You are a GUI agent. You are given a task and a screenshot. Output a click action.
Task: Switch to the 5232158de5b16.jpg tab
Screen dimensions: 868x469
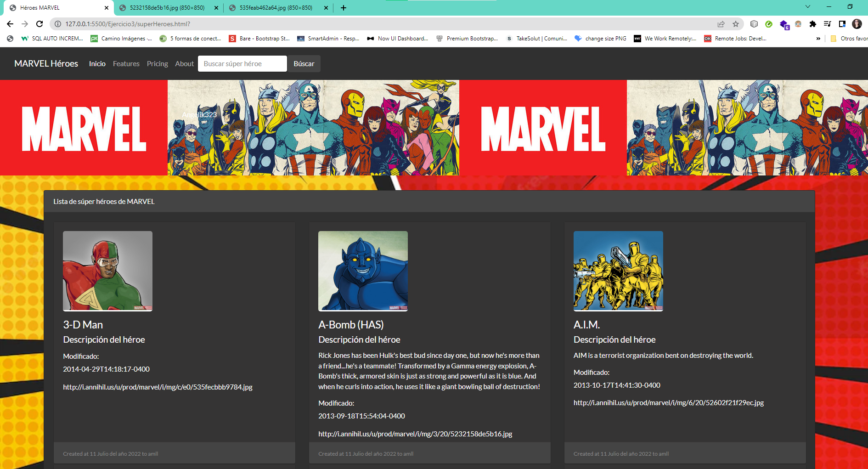click(167, 8)
